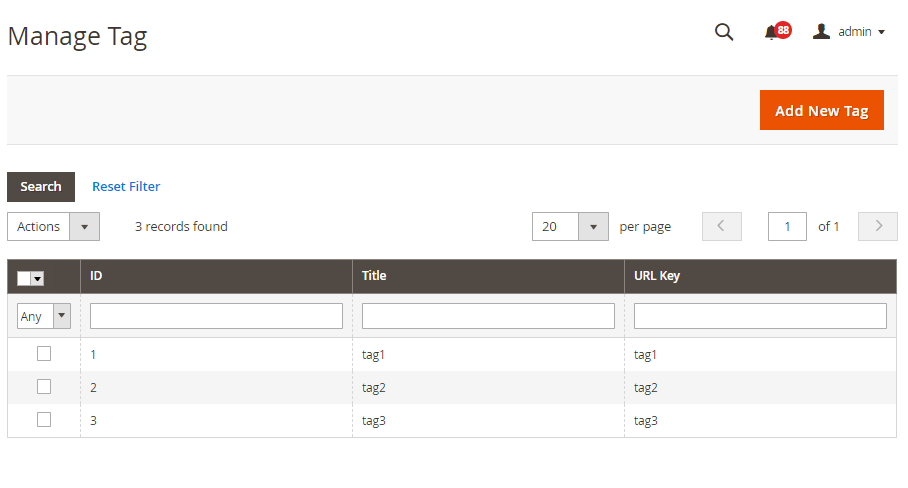Go to the previous page arrow
The image size is (908, 488).
[x=722, y=226]
